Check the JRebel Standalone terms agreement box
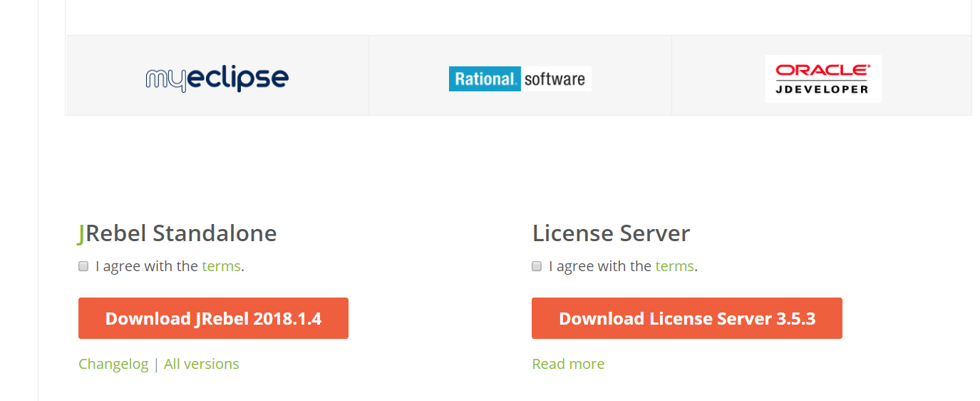This screenshot has height=401, width=980. coord(83,266)
